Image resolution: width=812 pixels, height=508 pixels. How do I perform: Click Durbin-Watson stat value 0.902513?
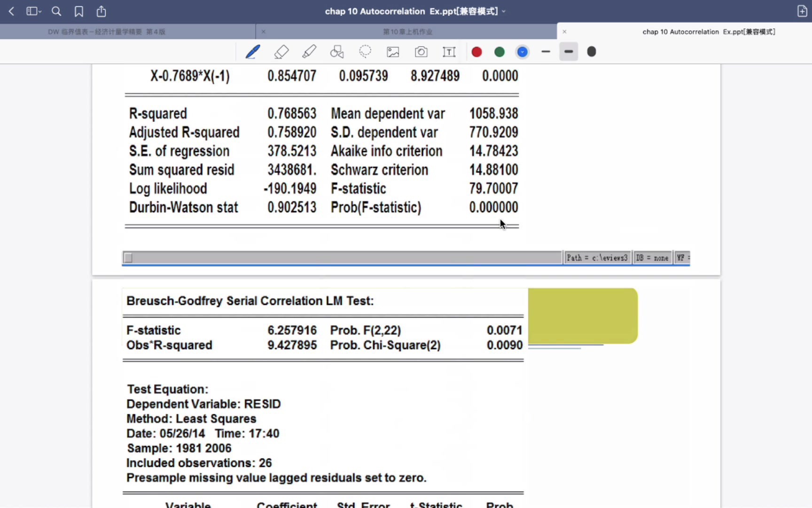[292, 207]
